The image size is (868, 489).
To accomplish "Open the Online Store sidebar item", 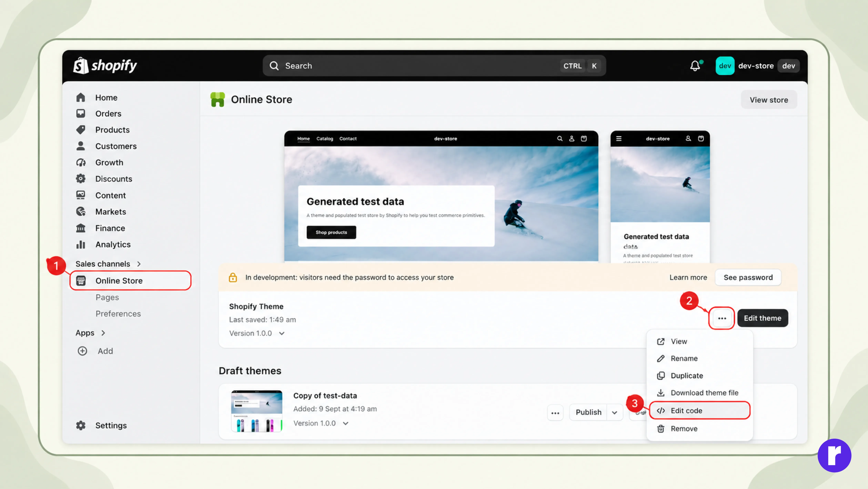I will (x=130, y=280).
